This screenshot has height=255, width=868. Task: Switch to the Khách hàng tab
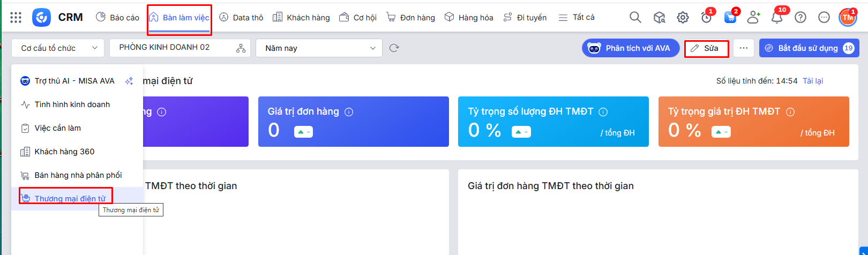301,18
